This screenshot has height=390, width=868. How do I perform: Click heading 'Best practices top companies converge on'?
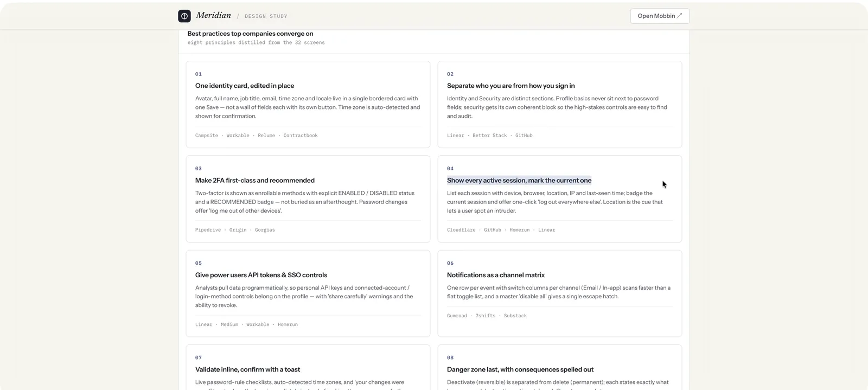[x=250, y=34]
